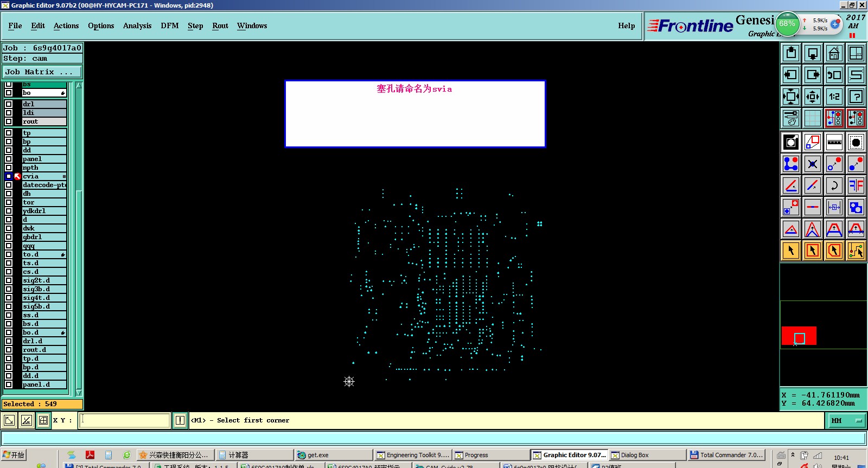The width and height of the screenshot is (868, 468).
Task: Click the red overview thumbnail
Action: click(799, 336)
